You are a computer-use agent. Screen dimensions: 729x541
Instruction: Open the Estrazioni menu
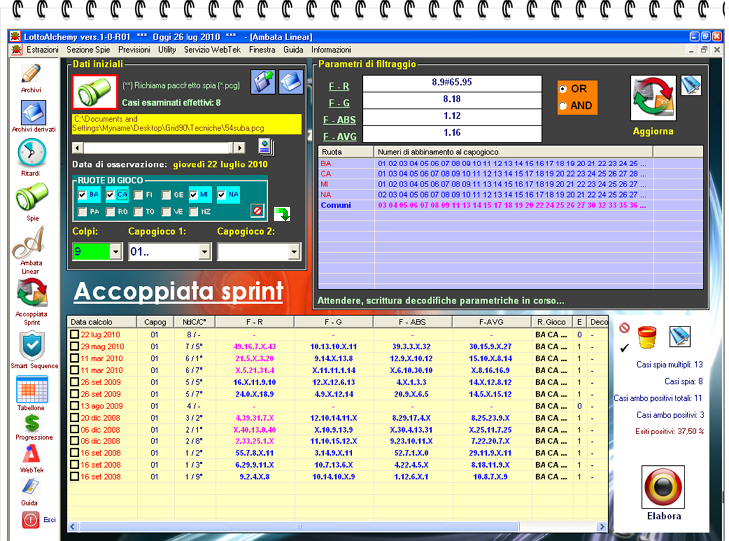42,50
